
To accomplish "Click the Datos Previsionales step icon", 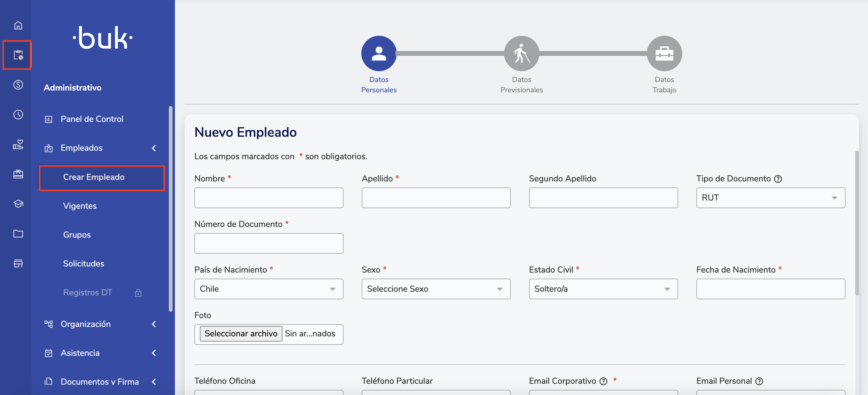I will pyautogui.click(x=521, y=53).
